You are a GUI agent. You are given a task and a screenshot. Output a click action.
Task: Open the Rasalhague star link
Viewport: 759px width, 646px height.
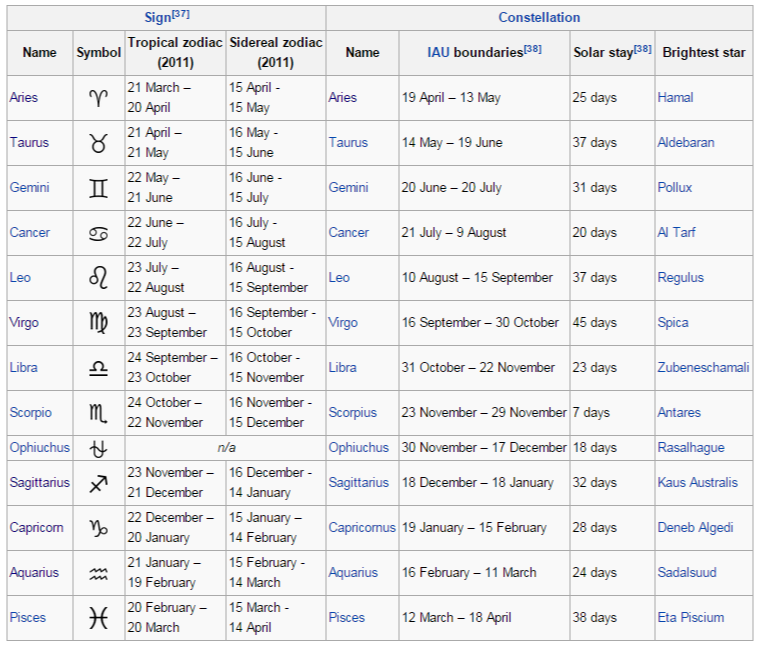(x=691, y=448)
